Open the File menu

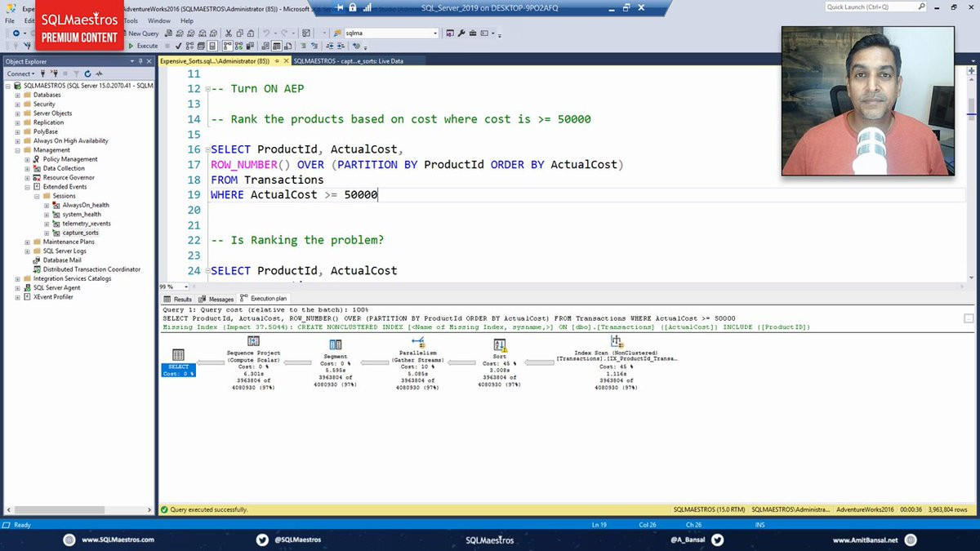(9, 20)
